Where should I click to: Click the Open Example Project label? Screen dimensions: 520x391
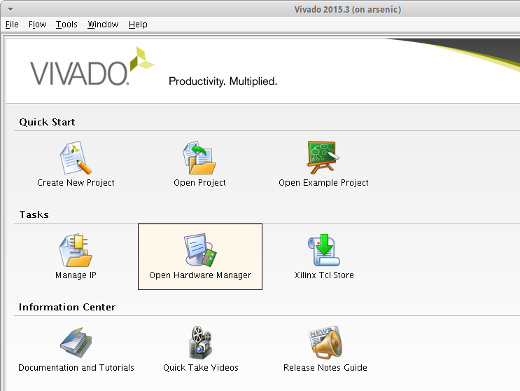(323, 183)
